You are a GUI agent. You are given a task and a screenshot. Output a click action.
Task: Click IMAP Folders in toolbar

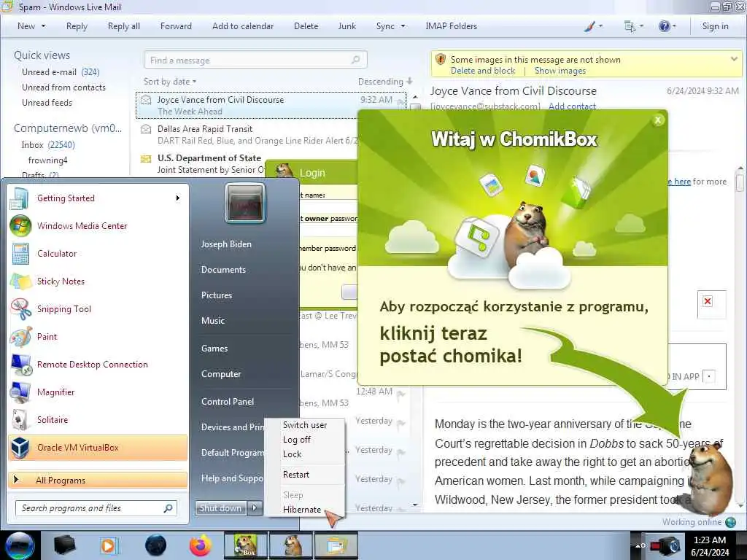point(451,26)
